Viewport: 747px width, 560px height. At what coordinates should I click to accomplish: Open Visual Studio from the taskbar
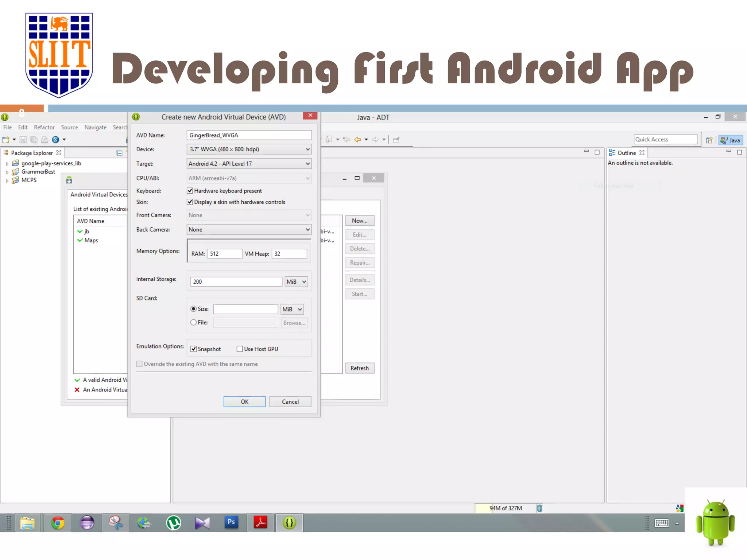point(202,523)
